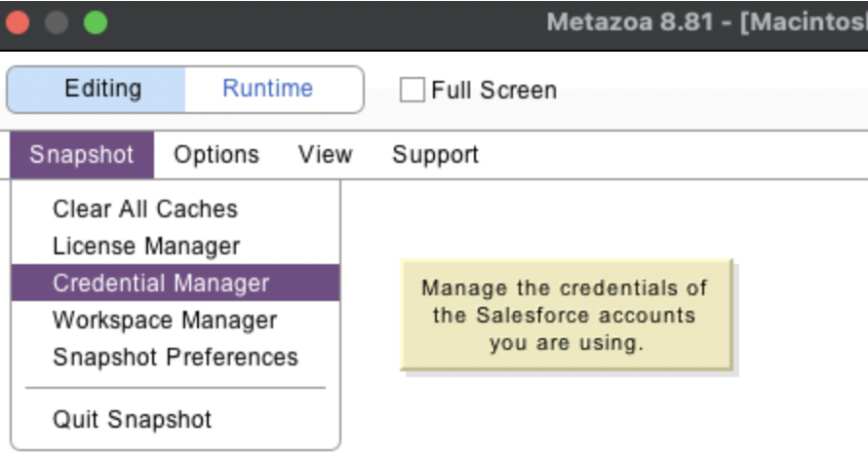Image resolution: width=868 pixels, height=456 pixels.
Task: Open the Credential Manager menu entry
Action: pos(161,284)
